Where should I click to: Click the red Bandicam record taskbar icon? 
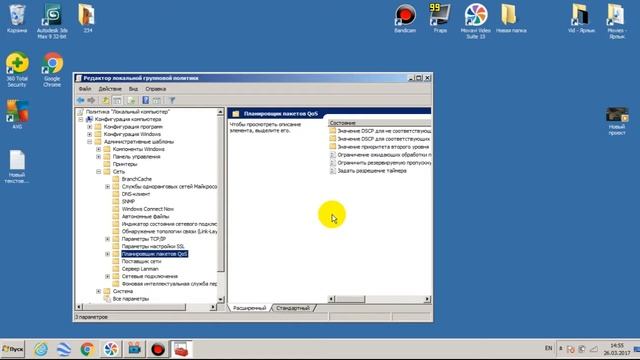[158, 349]
